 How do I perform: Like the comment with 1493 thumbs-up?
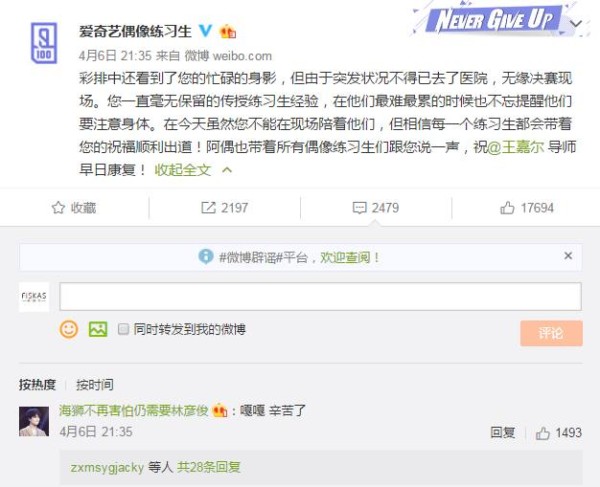pyautogui.click(x=543, y=433)
